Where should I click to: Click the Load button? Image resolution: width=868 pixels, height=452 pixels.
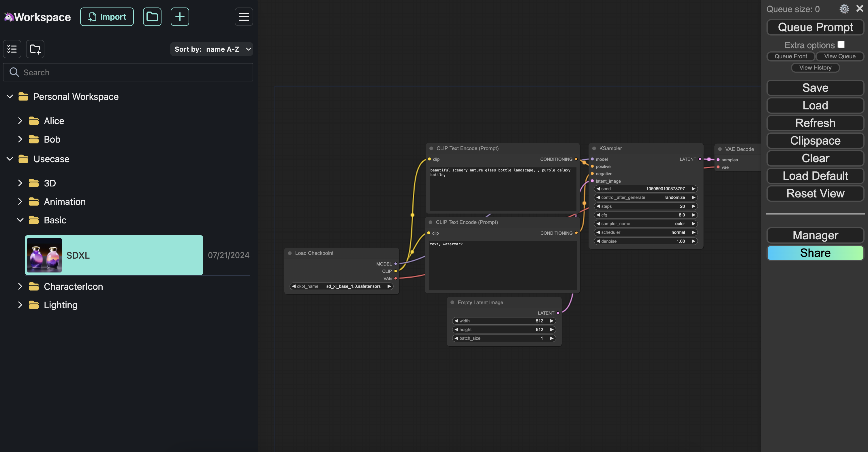(815, 105)
